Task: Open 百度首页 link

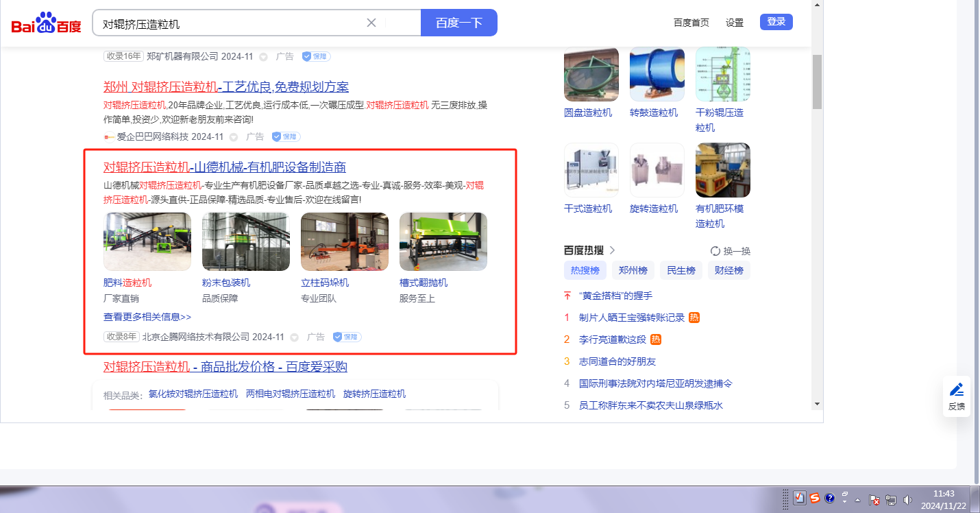Action: click(691, 23)
